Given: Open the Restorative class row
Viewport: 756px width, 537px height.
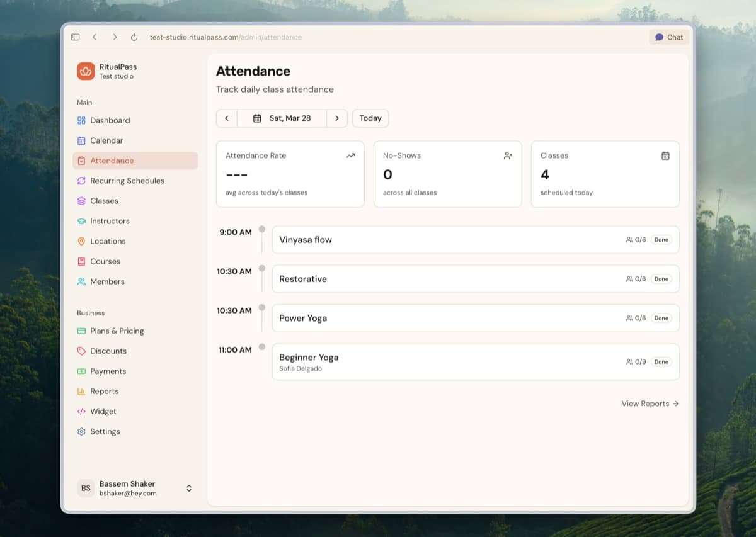Looking at the screenshot, I should pyautogui.click(x=476, y=279).
